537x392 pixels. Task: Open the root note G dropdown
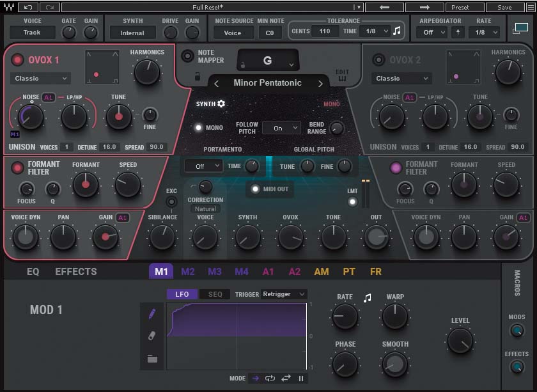(x=267, y=60)
